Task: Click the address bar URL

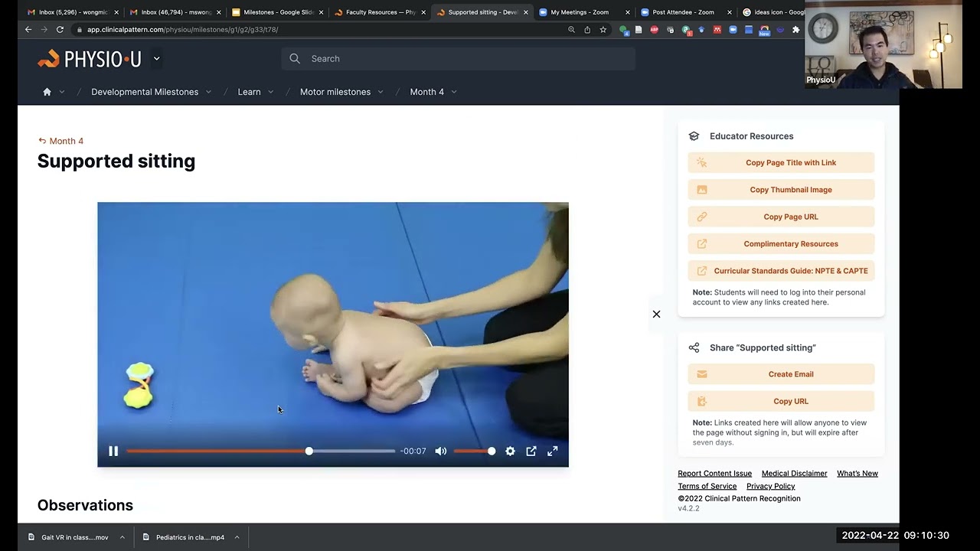Action: [x=182, y=30]
